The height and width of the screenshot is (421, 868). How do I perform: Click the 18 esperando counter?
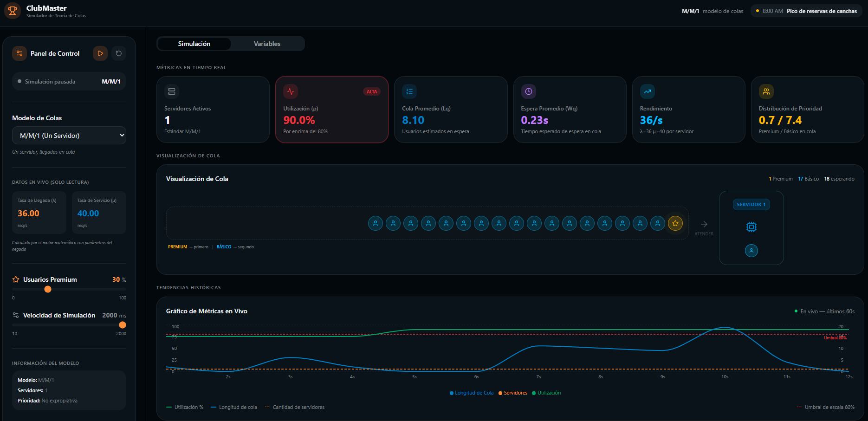839,179
